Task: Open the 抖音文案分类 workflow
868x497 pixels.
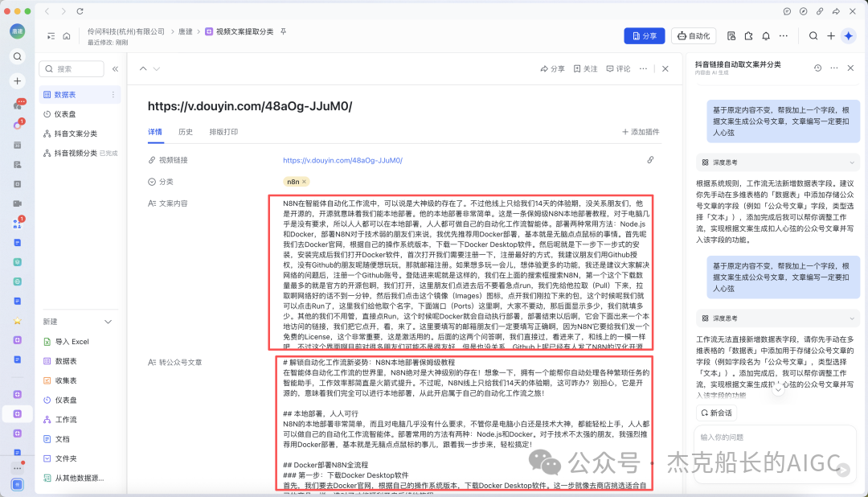Action: pos(80,133)
